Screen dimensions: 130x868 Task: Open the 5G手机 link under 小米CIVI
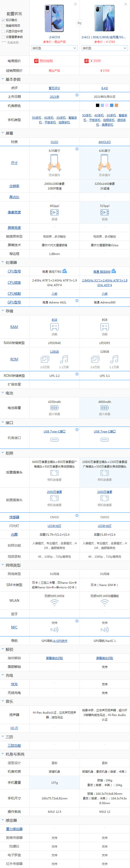pos(37,118)
